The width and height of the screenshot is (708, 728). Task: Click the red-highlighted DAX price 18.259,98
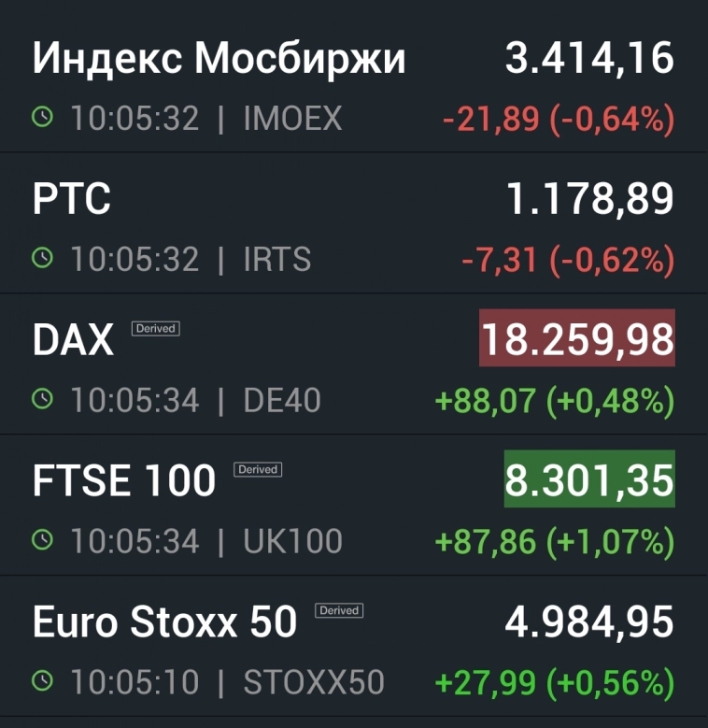click(x=577, y=340)
